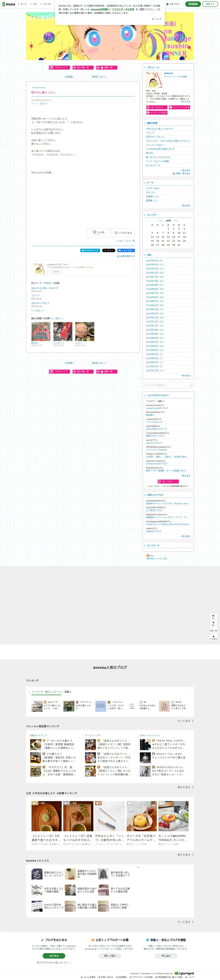
Task: Click the いいね smiley button
Action: click(x=98, y=233)
